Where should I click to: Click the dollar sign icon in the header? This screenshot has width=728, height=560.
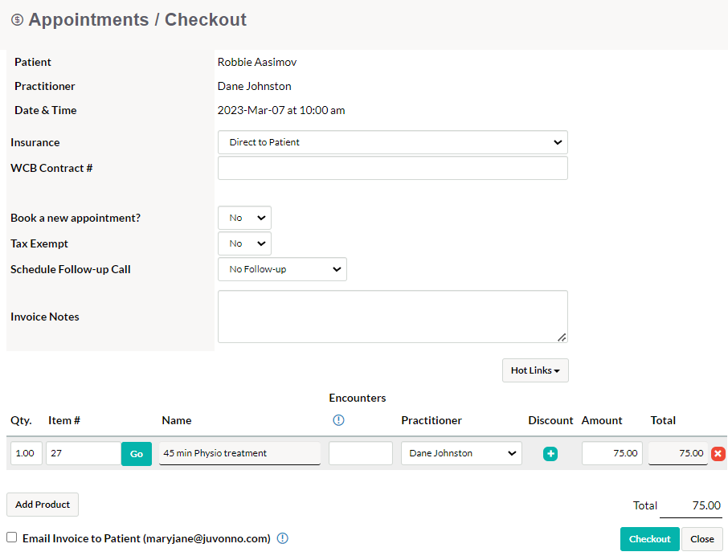(18, 20)
